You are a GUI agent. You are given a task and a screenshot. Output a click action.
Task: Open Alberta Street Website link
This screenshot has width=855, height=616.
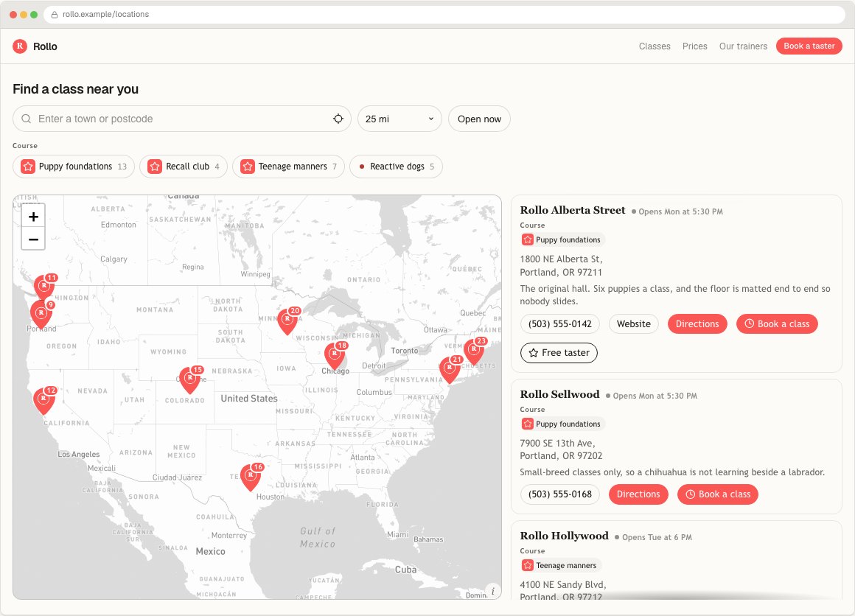[x=634, y=323]
